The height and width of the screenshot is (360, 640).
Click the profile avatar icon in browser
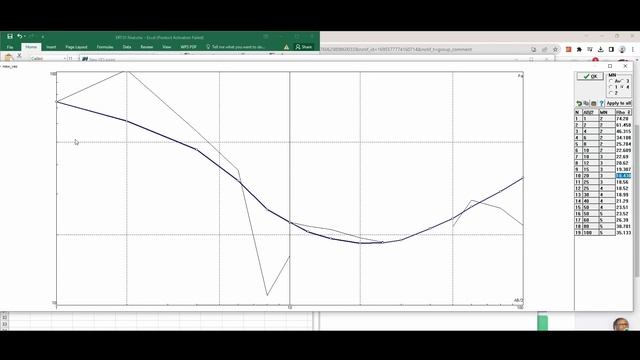(622, 49)
